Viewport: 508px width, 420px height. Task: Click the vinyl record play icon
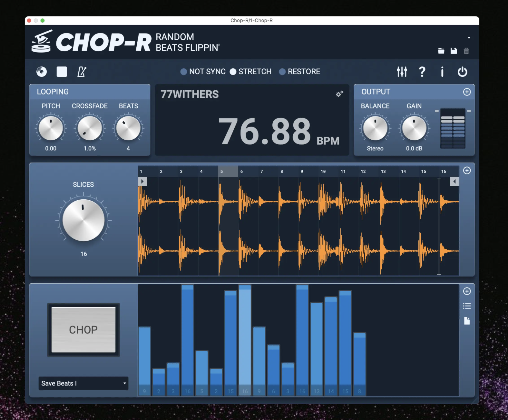pos(42,72)
